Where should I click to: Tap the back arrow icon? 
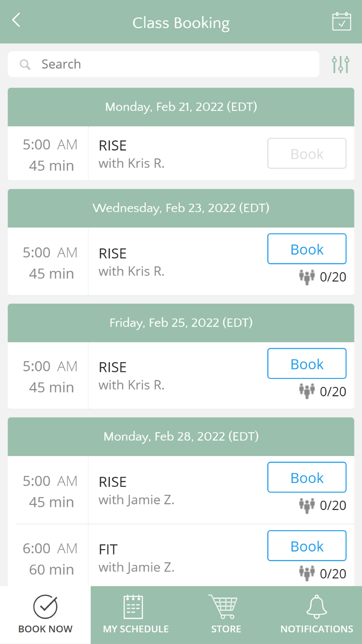(16, 20)
